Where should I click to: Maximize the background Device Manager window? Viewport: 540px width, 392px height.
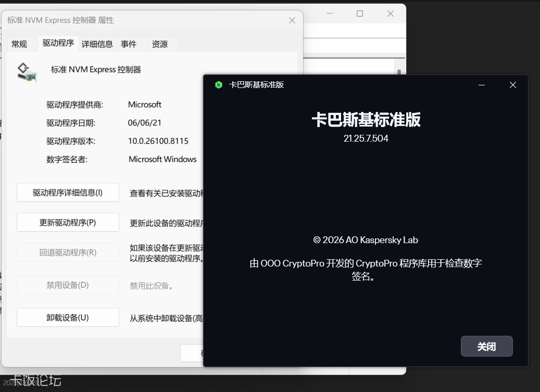[360, 14]
